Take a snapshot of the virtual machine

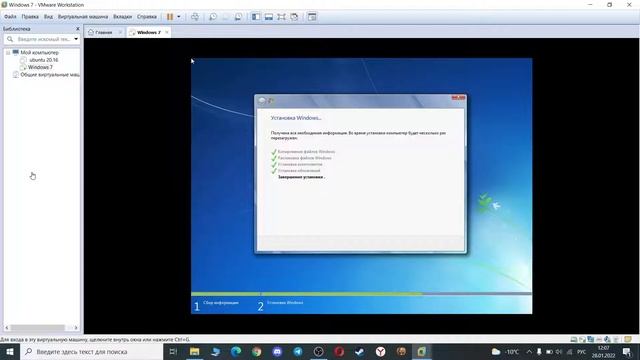click(213, 17)
